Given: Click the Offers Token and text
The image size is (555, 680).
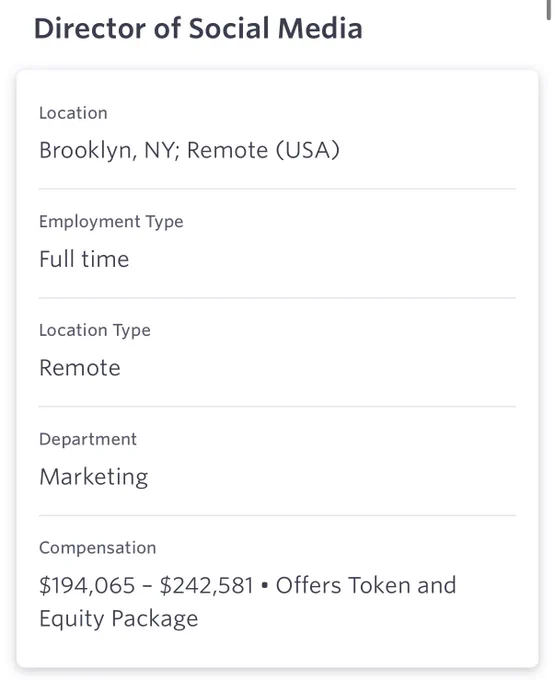Looking at the screenshot, I should (x=366, y=585).
